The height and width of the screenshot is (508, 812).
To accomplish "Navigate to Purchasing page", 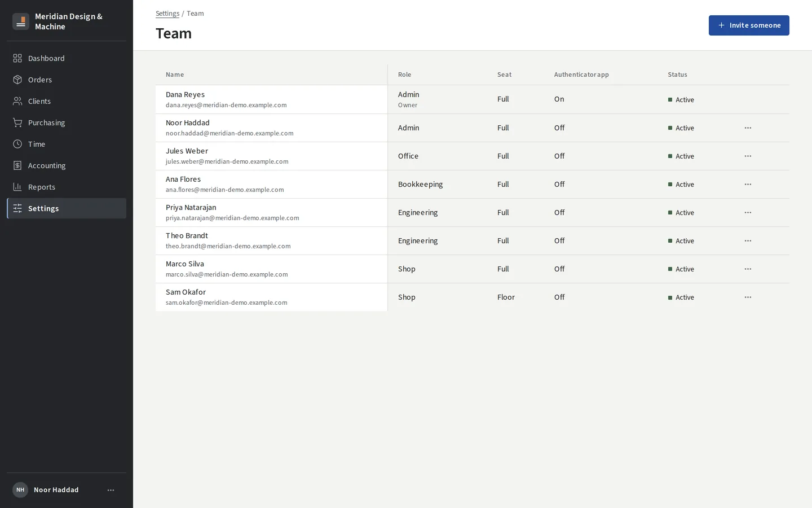I will coord(67,122).
